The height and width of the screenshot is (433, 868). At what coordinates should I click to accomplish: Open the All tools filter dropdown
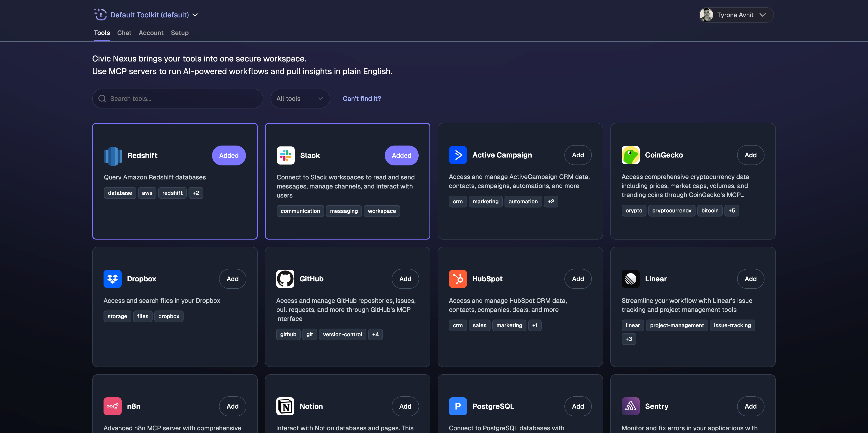300,98
